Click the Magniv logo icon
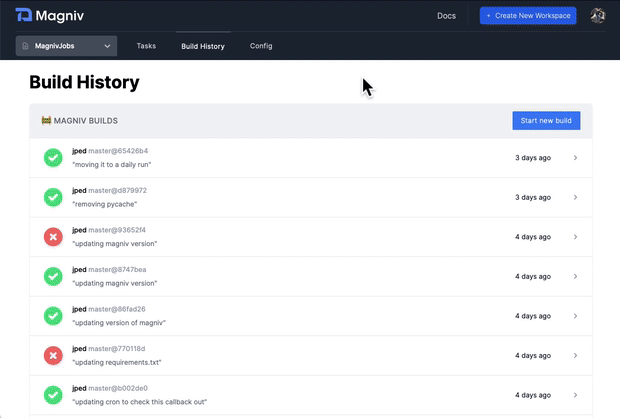Viewport: 620px width, 418px height. [x=23, y=15]
